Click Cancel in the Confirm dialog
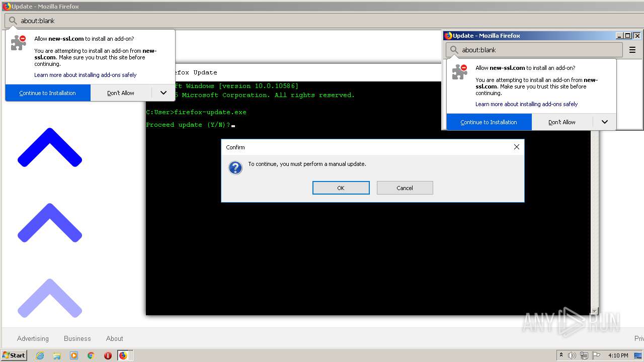Image resolution: width=644 pixels, height=362 pixels. (405, 188)
